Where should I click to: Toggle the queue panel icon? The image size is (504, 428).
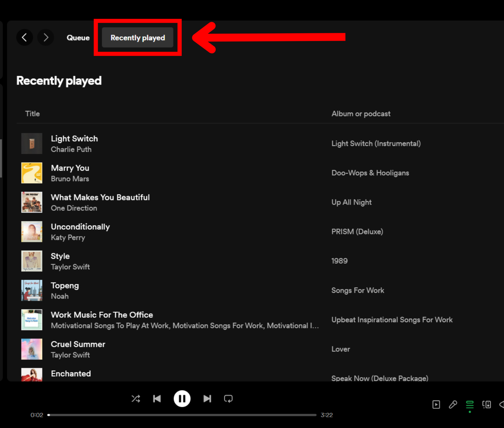pyautogui.click(x=470, y=404)
